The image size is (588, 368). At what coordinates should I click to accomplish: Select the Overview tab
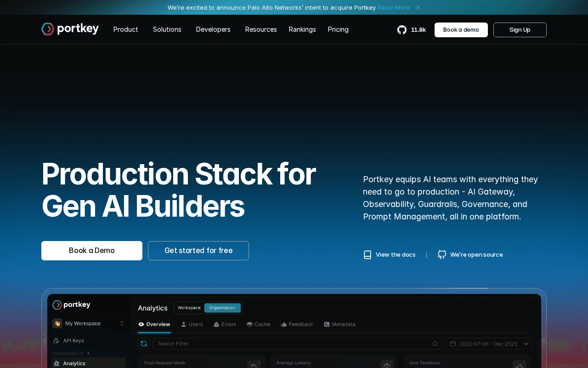click(154, 324)
